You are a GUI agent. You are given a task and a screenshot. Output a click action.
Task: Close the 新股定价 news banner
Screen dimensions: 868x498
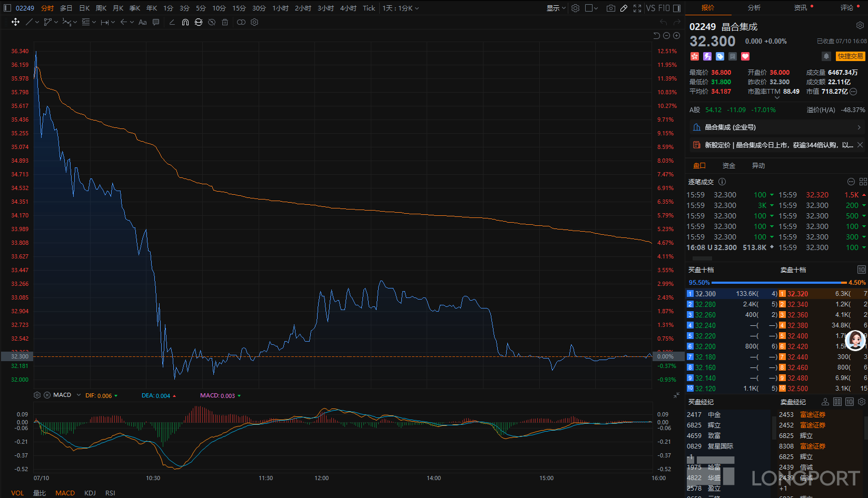coord(860,145)
